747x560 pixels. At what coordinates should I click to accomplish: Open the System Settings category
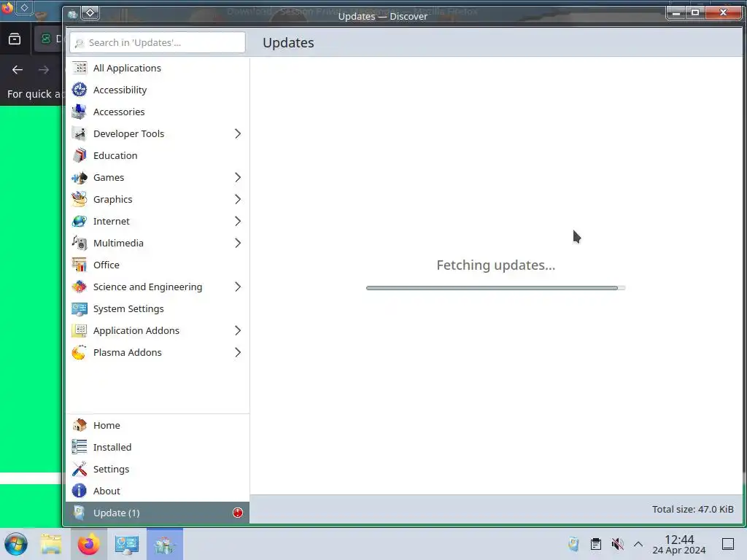click(x=158, y=309)
